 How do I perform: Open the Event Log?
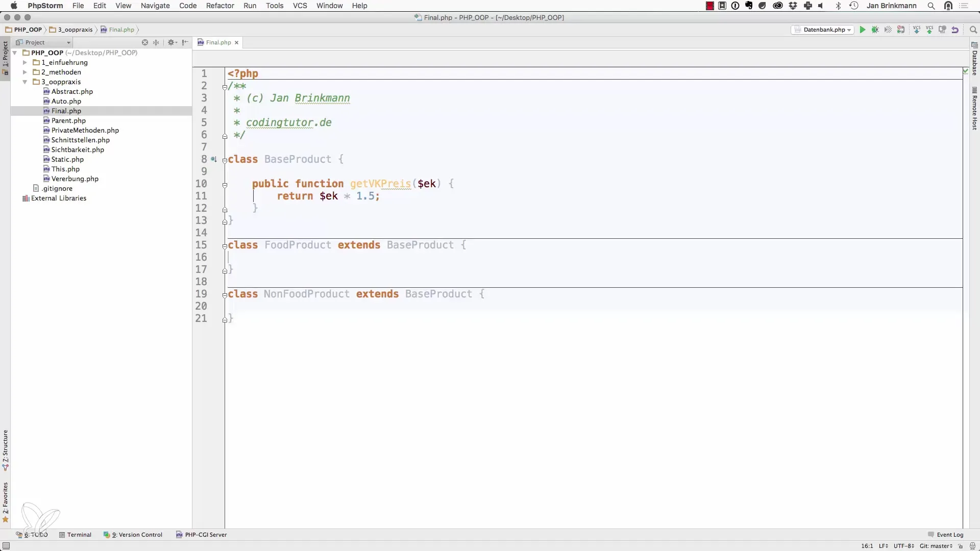[945, 535]
